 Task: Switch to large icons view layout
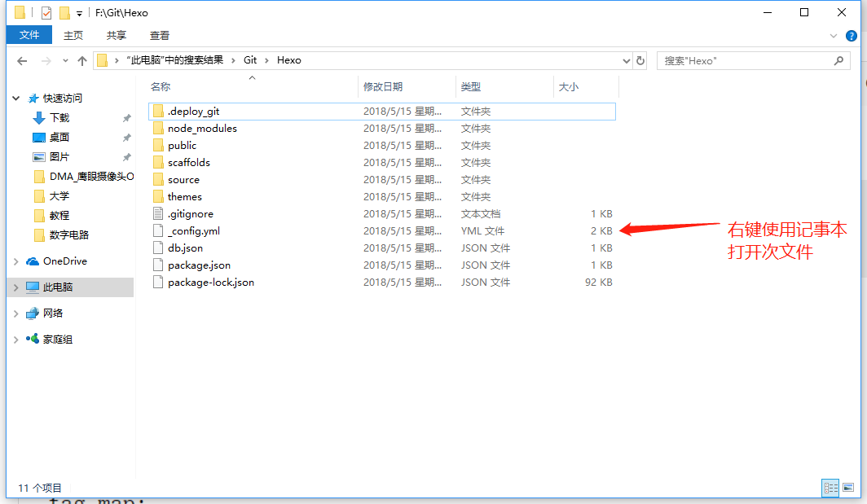click(847, 488)
